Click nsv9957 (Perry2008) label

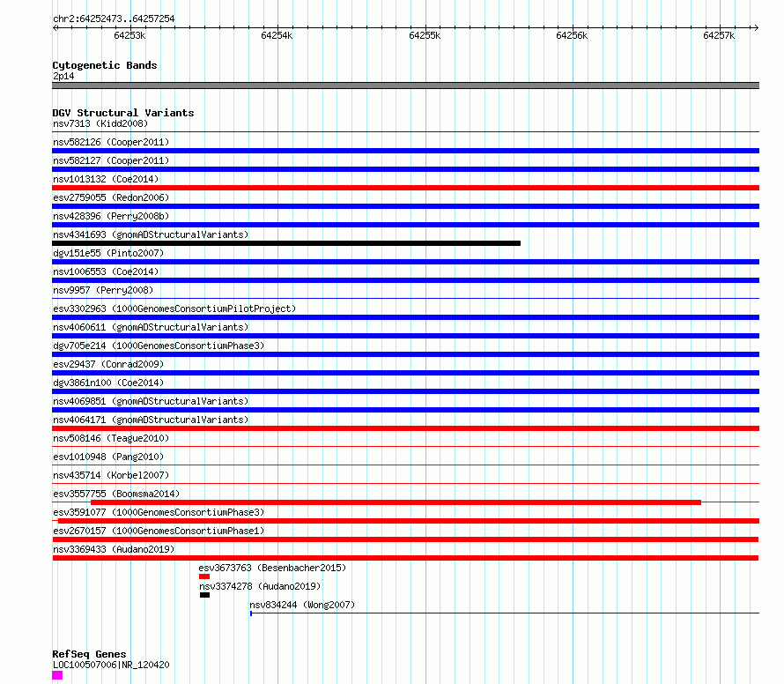click(103, 290)
